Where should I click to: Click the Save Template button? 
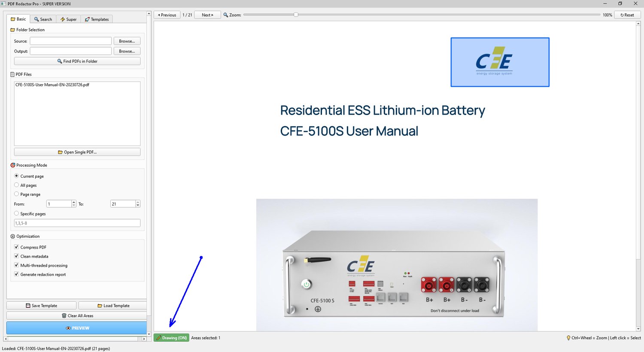41,306
